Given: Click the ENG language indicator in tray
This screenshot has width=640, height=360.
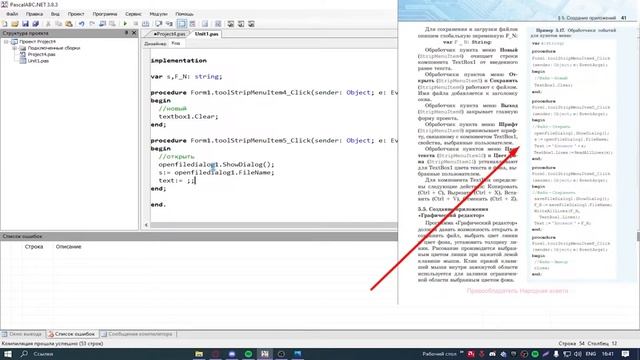Looking at the screenshot, I should [x=591, y=354].
